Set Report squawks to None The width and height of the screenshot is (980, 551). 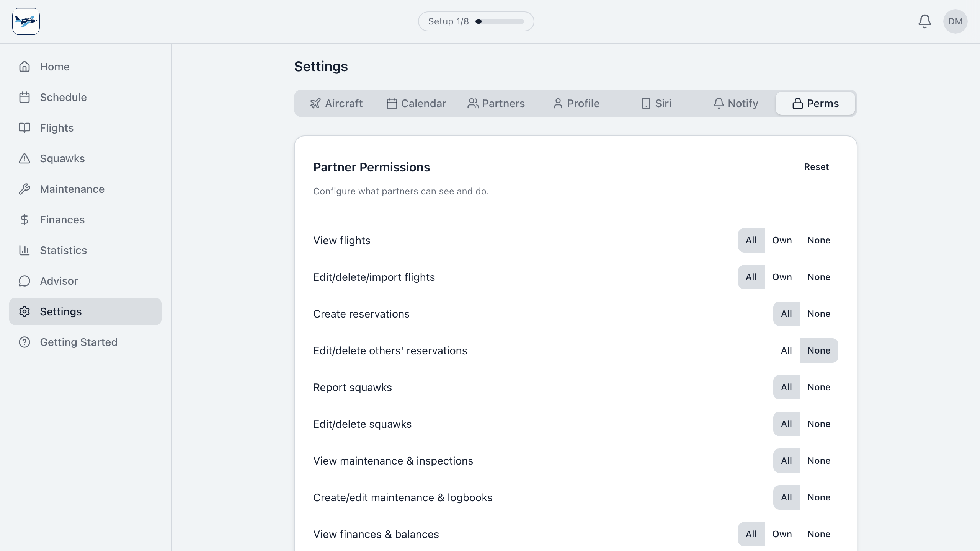click(x=819, y=387)
